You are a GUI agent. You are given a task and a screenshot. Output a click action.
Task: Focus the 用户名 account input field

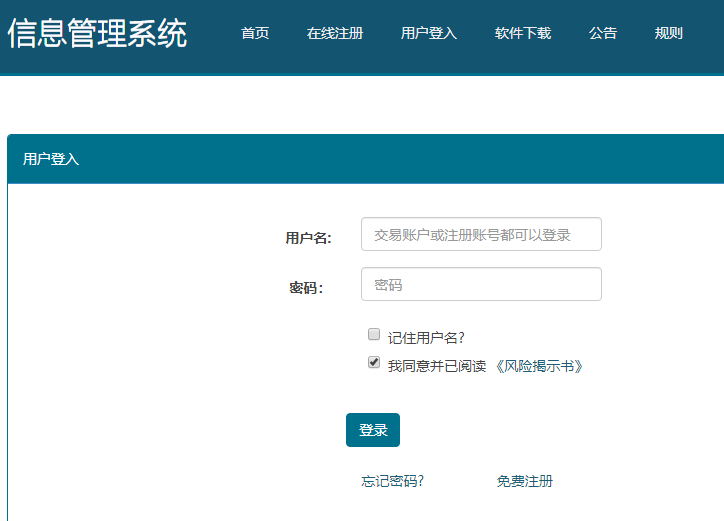(x=481, y=235)
